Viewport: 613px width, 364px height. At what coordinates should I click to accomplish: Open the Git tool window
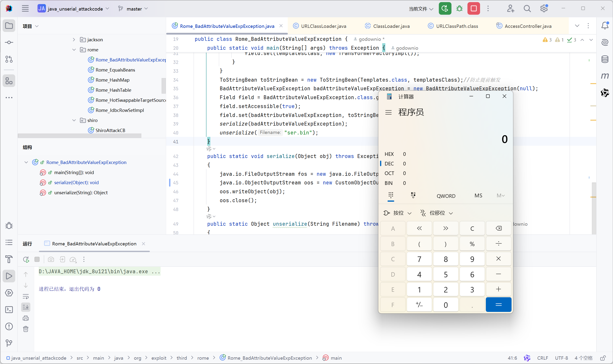click(9, 343)
